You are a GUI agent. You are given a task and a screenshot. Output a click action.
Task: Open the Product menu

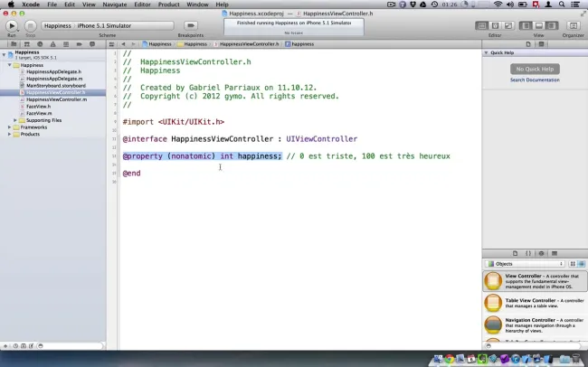click(x=168, y=5)
